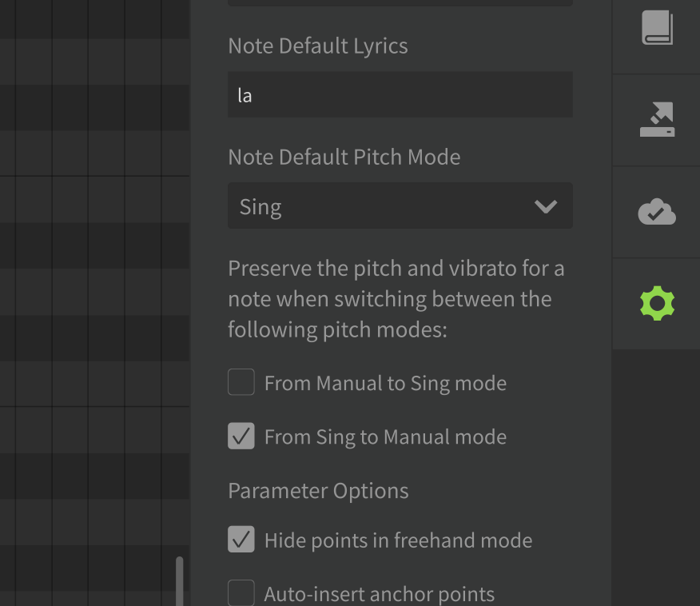Tick the Auto-insert anchor points checkbox
Viewport: 700px width, 606px height.
tap(241, 593)
